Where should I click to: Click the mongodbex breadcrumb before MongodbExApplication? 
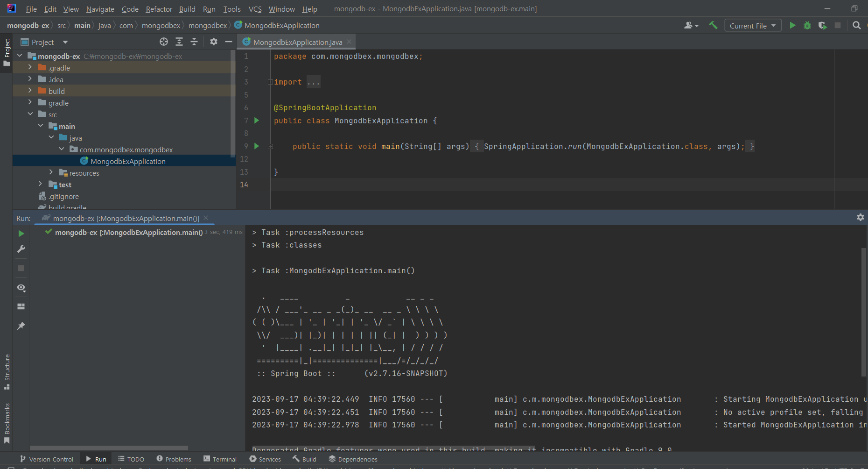pyautogui.click(x=208, y=25)
